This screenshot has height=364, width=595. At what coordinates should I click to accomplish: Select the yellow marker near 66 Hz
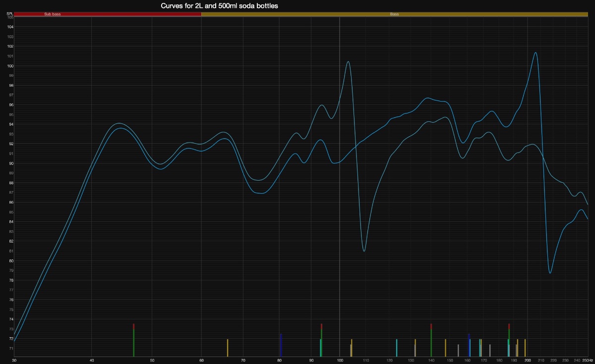[228, 348]
